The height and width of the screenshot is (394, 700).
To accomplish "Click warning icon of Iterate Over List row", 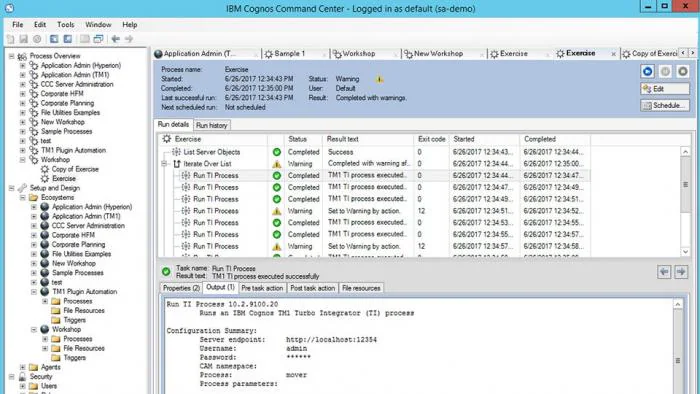I will coord(277,164).
